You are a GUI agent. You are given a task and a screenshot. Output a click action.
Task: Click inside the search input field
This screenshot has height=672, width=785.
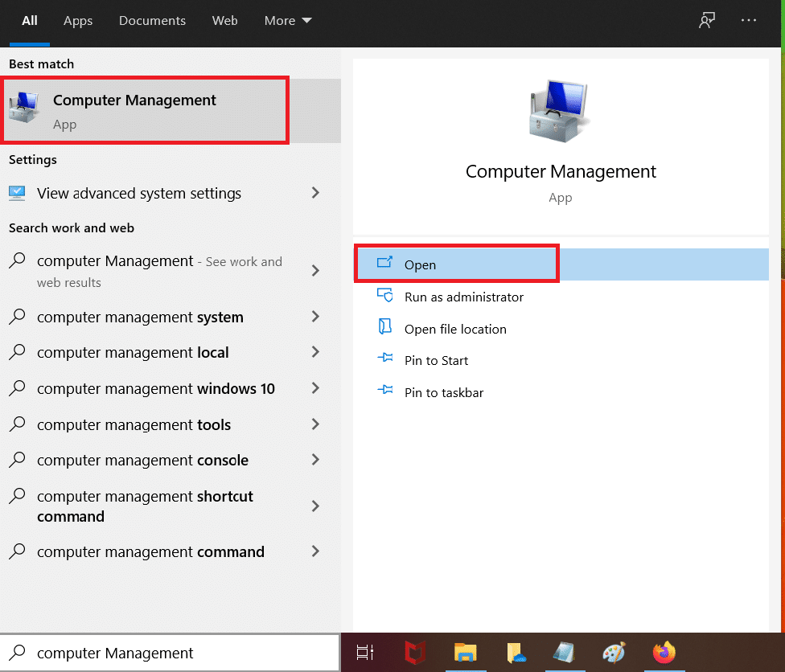[161, 653]
